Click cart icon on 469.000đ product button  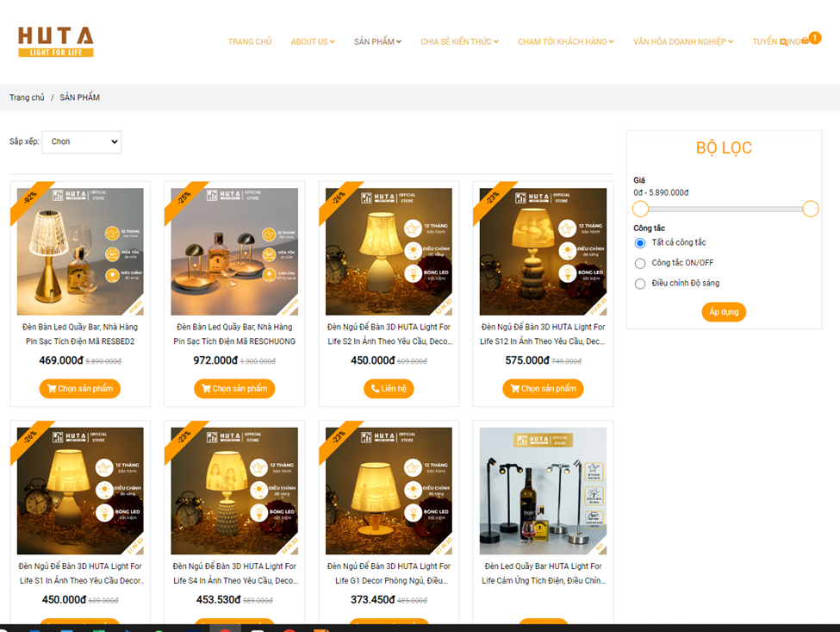coord(51,389)
